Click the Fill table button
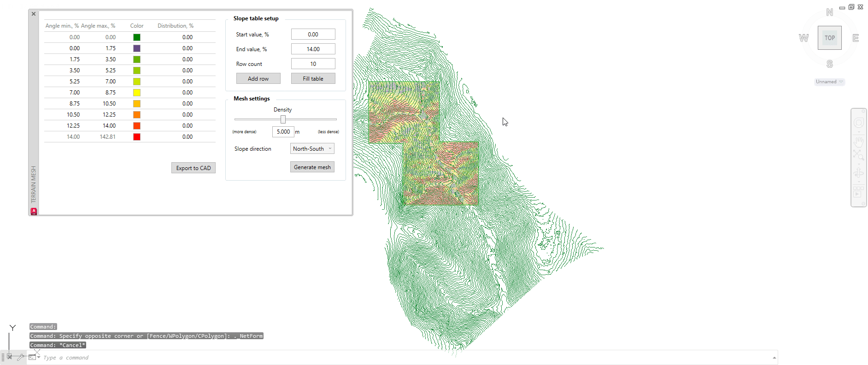868x365 pixels. coord(313,78)
